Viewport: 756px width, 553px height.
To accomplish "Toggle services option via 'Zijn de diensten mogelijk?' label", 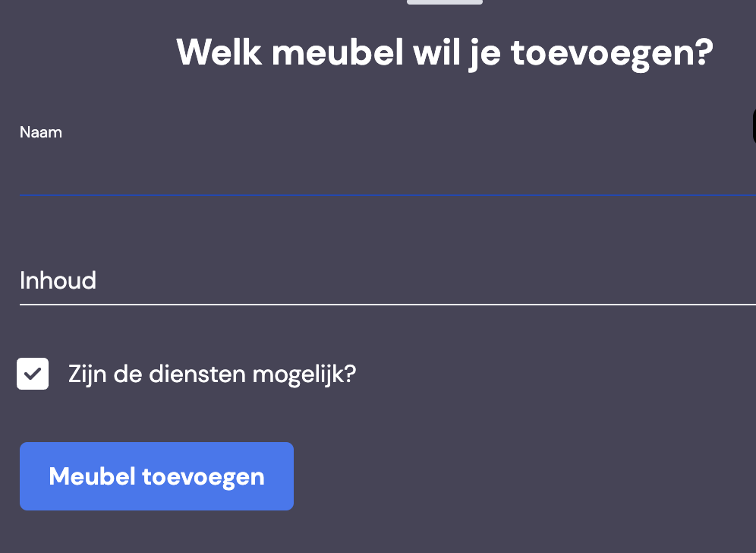I will pos(212,374).
